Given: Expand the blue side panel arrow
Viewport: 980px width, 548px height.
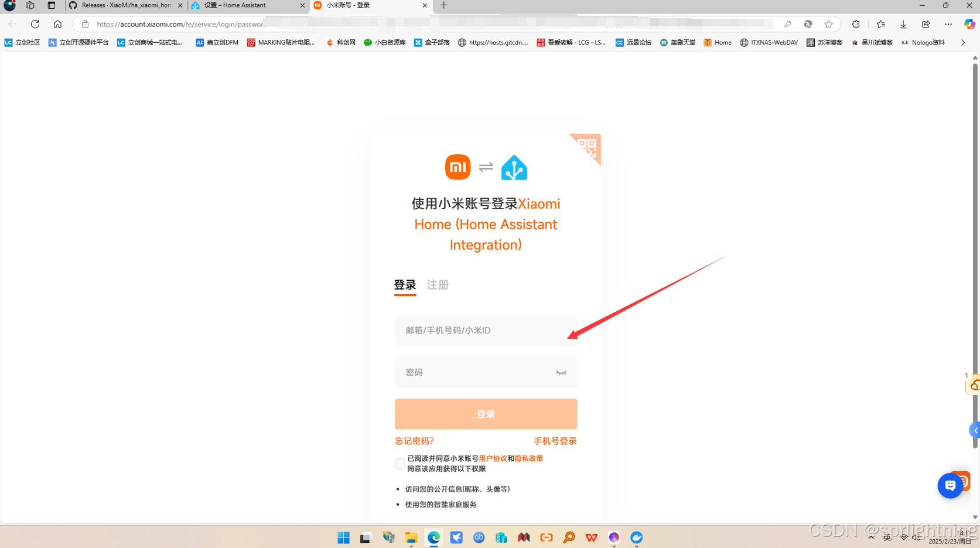Looking at the screenshot, I should pos(975,431).
